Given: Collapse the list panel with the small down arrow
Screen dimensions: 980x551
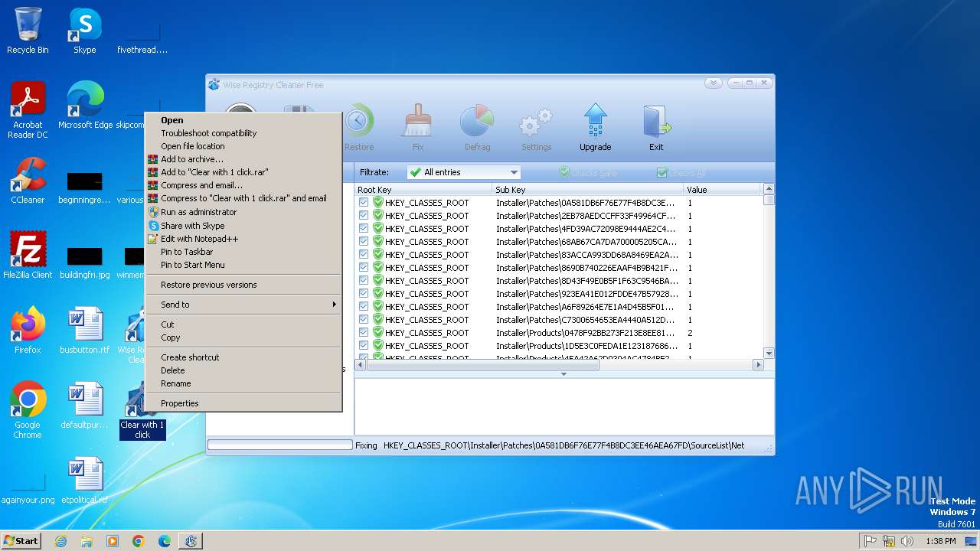Looking at the screenshot, I should [x=563, y=374].
